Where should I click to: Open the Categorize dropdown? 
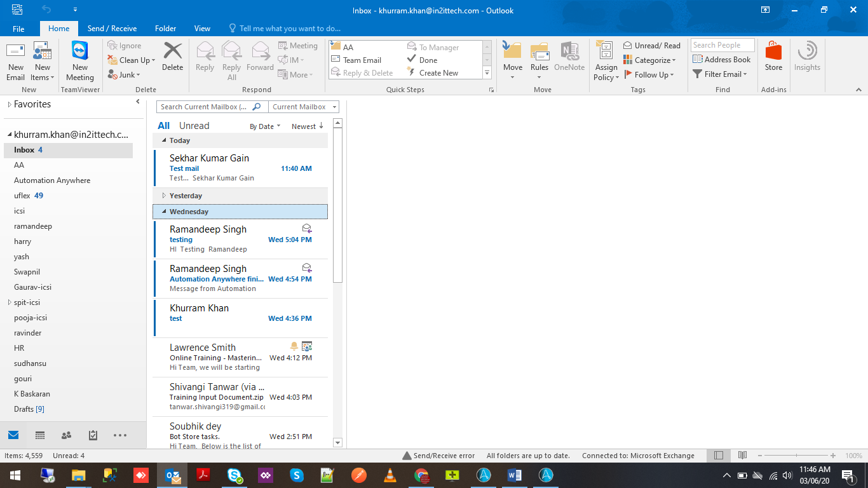click(654, 60)
